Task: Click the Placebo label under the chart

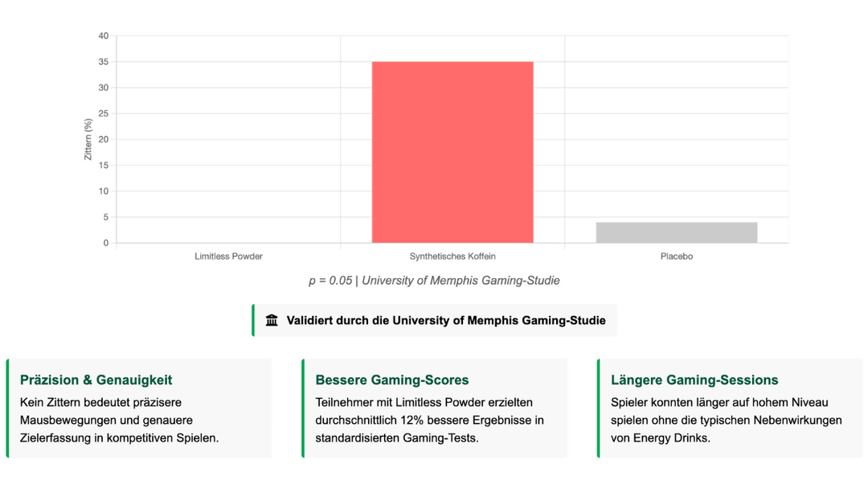Action: click(x=676, y=257)
